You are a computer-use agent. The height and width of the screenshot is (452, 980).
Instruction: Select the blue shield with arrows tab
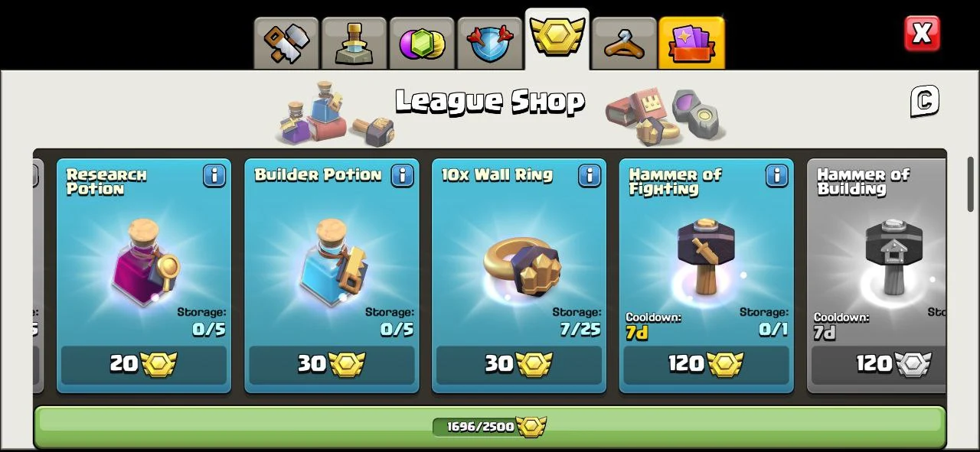489,44
